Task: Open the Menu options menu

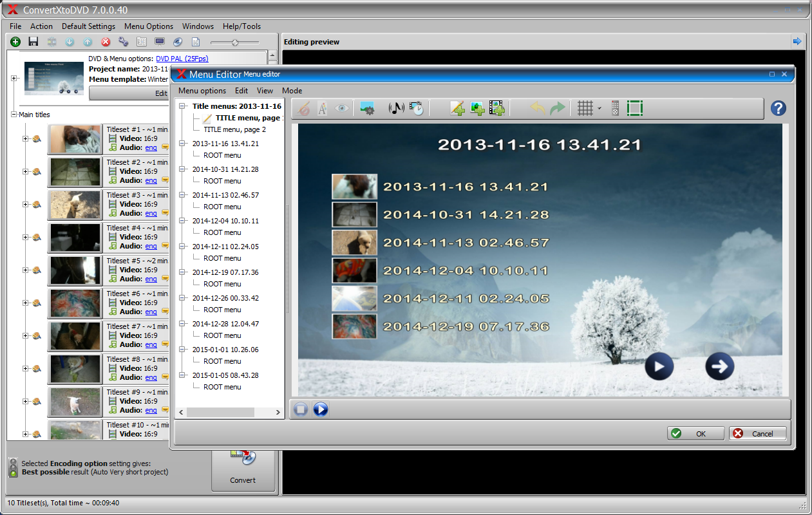Action: click(202, 91)
